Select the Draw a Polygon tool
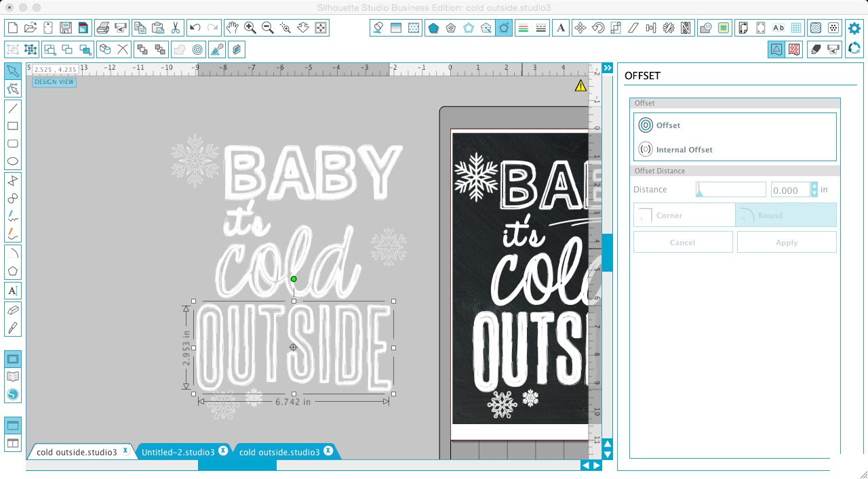868x479 pixels. (x=13, y=271)
